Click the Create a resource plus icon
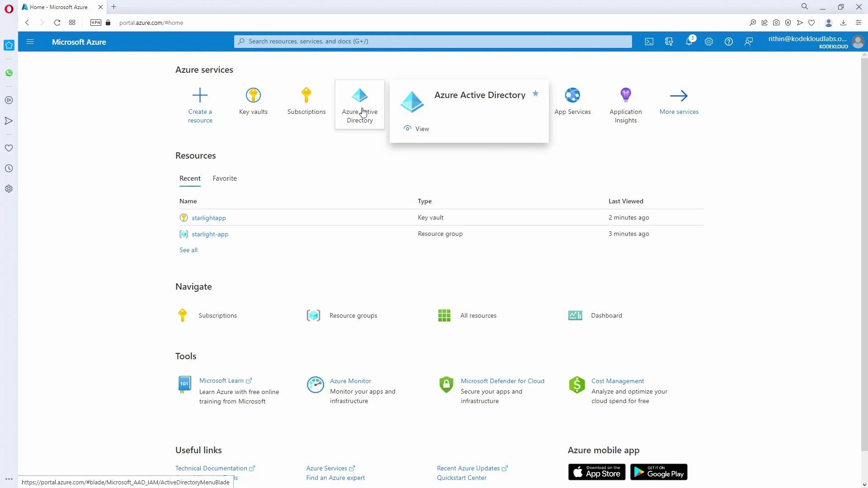868x488 pixels. coord(200,95)
